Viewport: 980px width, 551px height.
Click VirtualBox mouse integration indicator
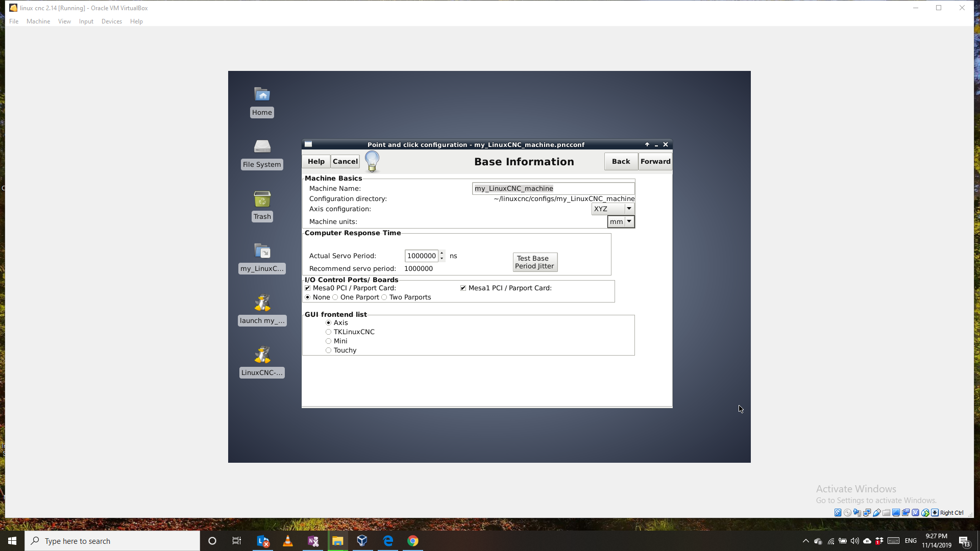[x=925, y=513]
